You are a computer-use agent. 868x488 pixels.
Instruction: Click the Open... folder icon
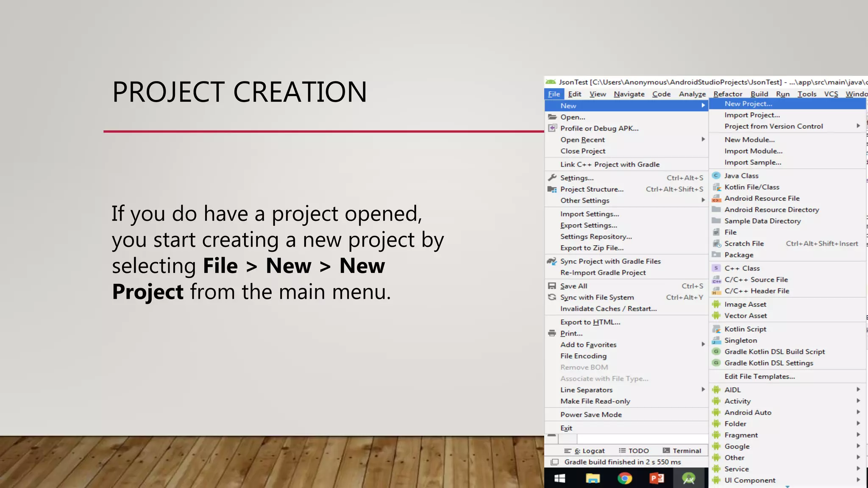tap(552, 117)
